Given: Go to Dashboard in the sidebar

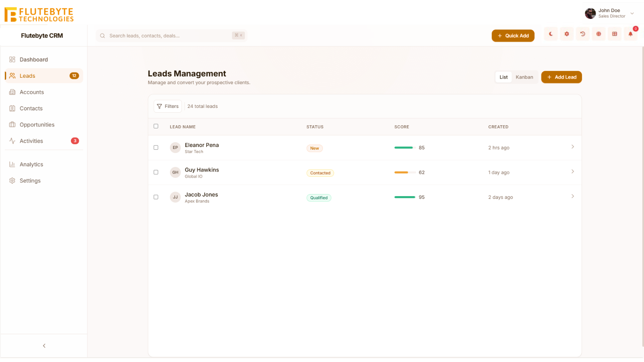Looking at the screenshot, I should [x=44, y=60].
